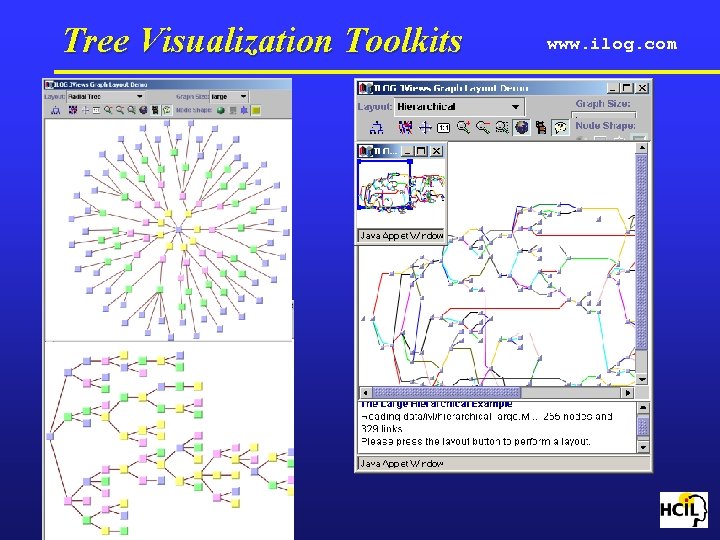Click the 1:1 zoom reset icon in Hierarchical window
This screenshot has width=720, height=540.
[x=443, y=128]
